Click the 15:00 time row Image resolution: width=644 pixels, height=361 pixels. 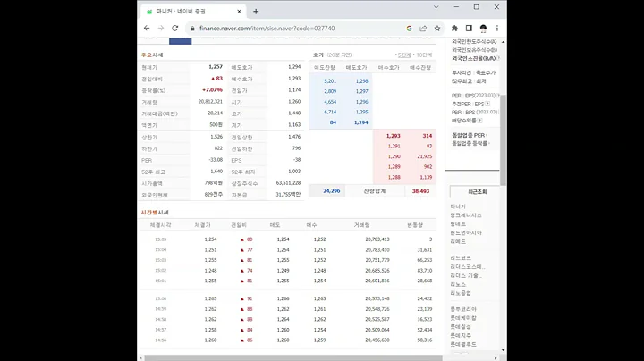(289, 298)
